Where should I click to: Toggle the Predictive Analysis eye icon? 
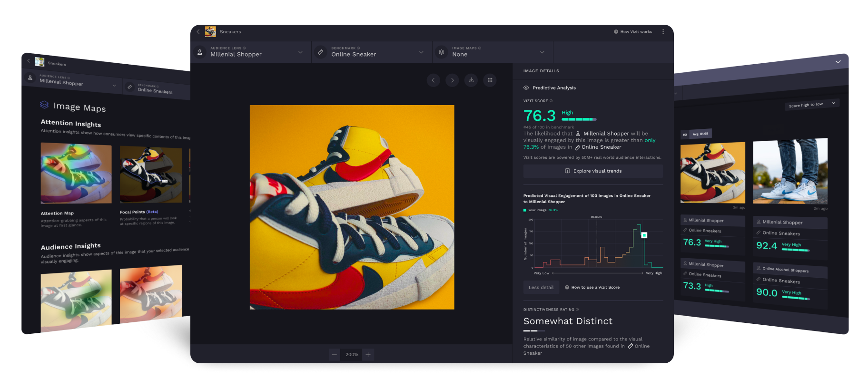click(x=526, y=88)
